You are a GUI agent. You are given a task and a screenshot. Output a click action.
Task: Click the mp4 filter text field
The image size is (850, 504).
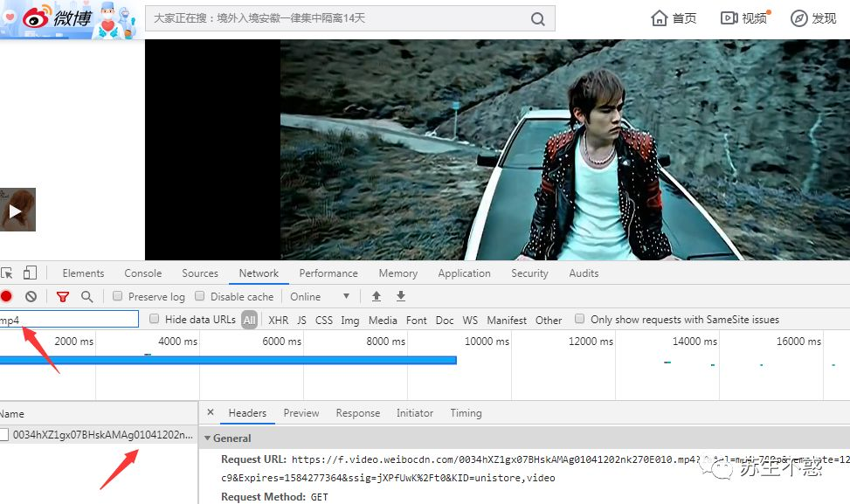tap(70, 320)
